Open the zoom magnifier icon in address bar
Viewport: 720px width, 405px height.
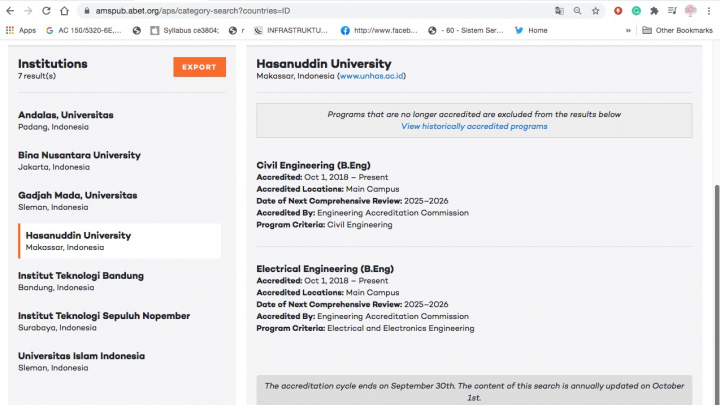(578, 10)
